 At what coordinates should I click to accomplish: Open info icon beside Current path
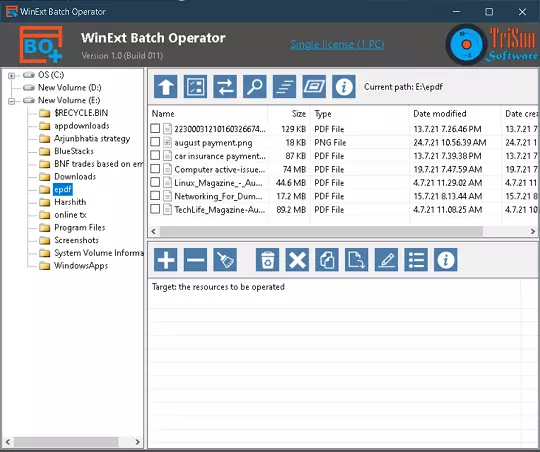[x=344, y=86]
